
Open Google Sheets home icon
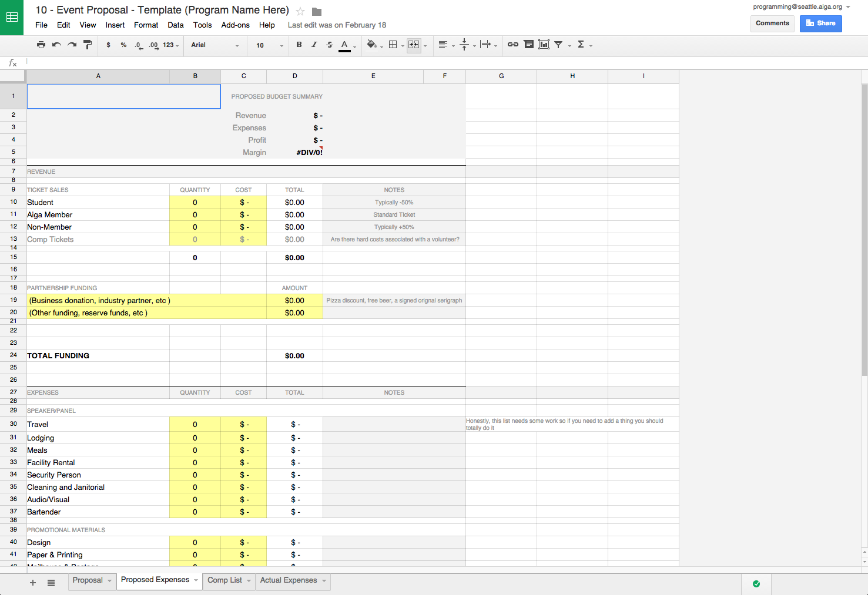[x=12, y=18]
